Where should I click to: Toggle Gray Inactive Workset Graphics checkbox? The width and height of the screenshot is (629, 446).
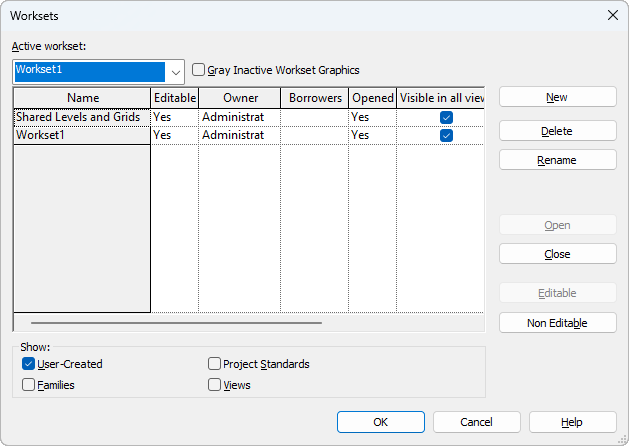pyautogui.click(x=199, y=70)
